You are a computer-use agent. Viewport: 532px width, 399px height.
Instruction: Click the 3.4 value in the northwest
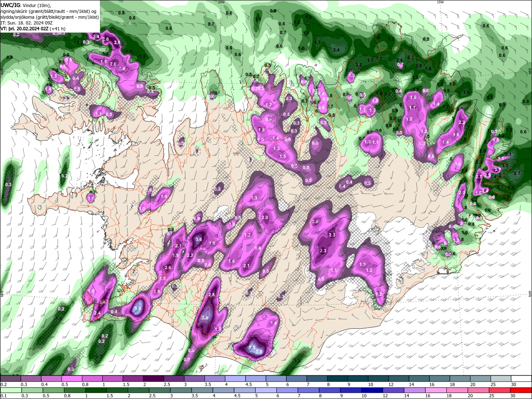[96, 37]
